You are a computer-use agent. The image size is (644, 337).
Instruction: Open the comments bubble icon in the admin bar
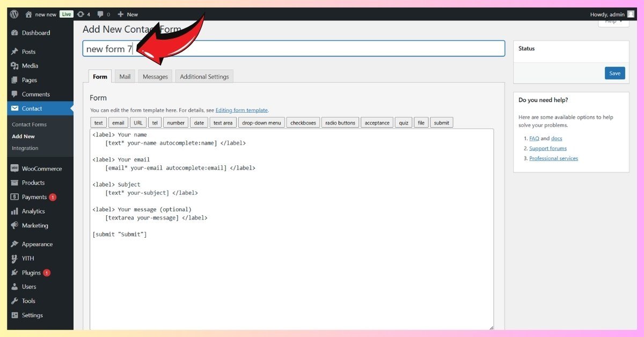[100, 14]
